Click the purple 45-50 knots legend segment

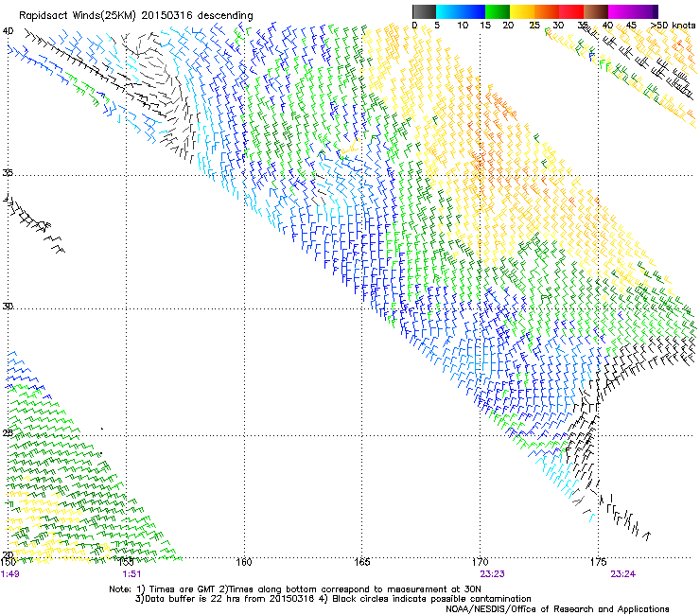(645, 11)
